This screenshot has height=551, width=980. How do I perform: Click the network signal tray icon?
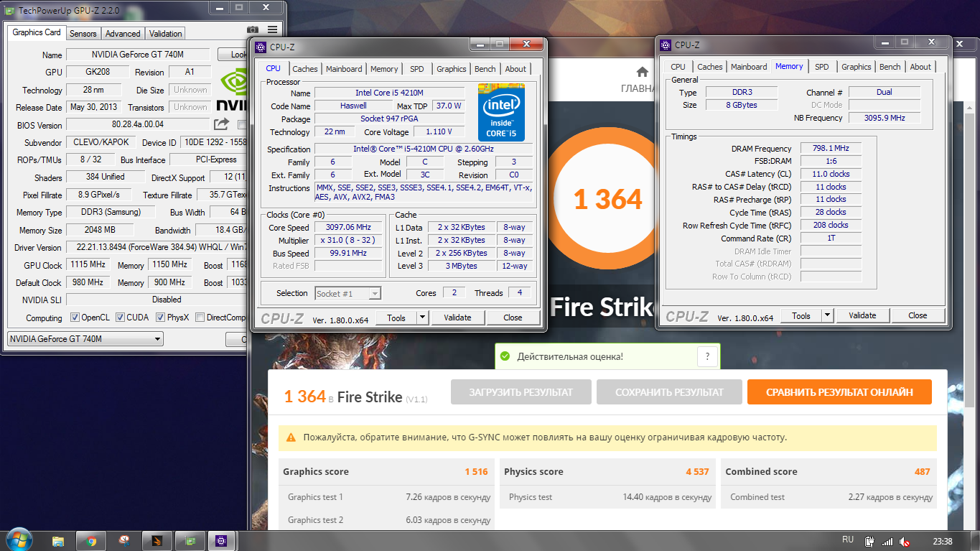[887, 542]
